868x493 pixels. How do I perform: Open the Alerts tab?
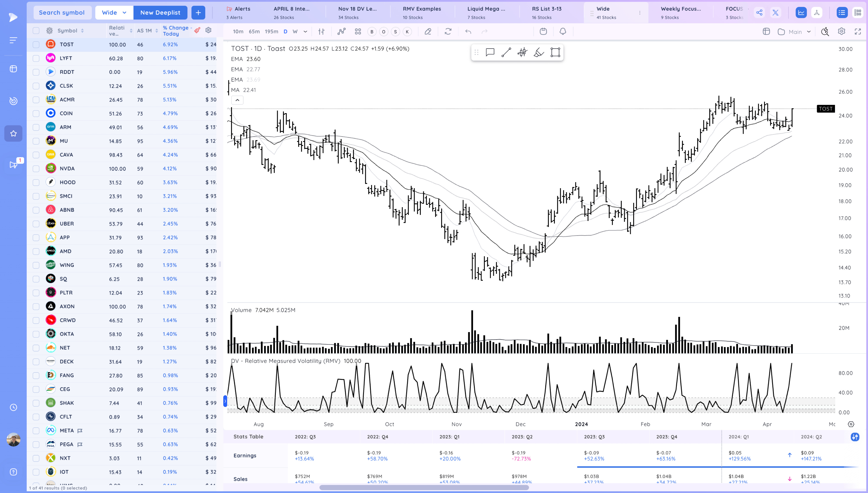(x=239, y=13)
